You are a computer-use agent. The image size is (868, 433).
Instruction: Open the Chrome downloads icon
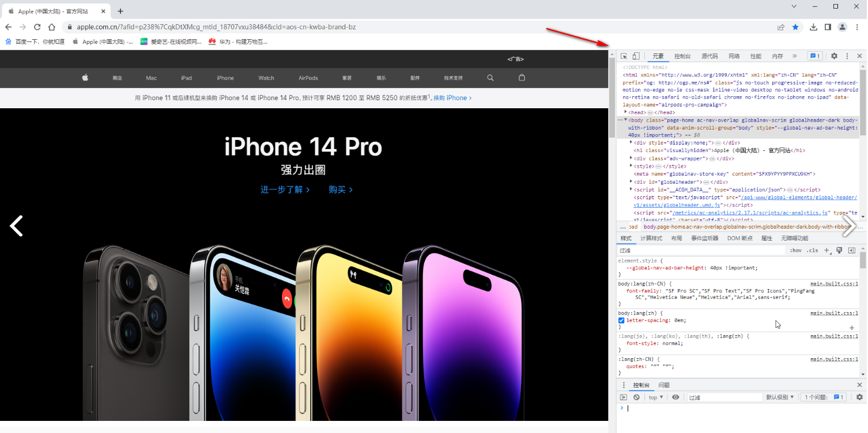[x=814, y=27]
